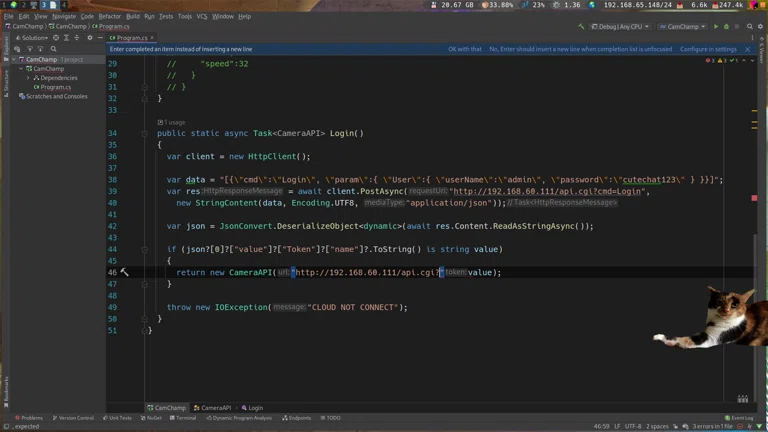Viewport: 768px width, 432px height.
Task: Open the Solution view dropdown
Action: pos(34,38)
